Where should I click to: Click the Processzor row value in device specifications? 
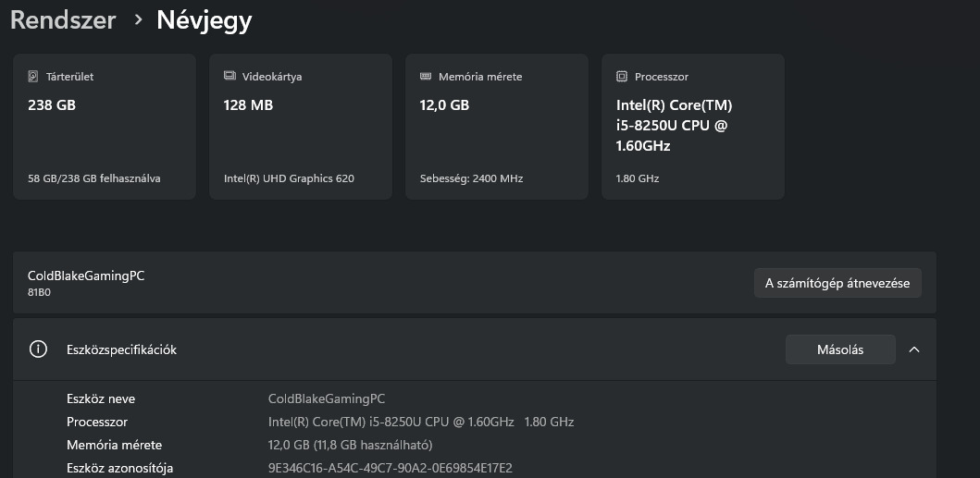click(420, 422)
